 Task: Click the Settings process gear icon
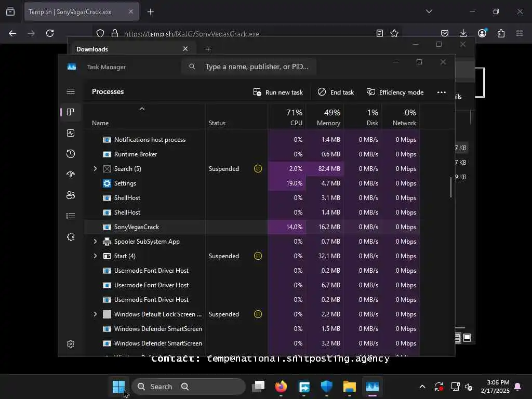point(107,183)
